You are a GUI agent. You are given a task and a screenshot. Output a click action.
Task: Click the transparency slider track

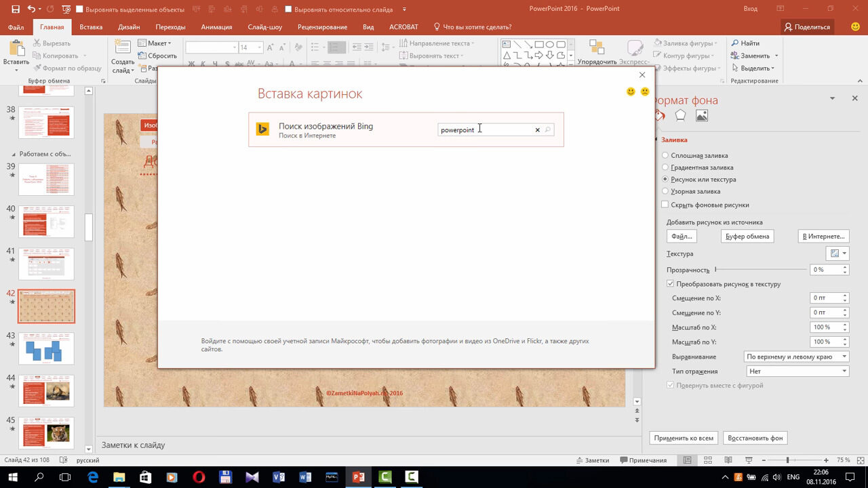pyautogui.click(x=759, y=270)
